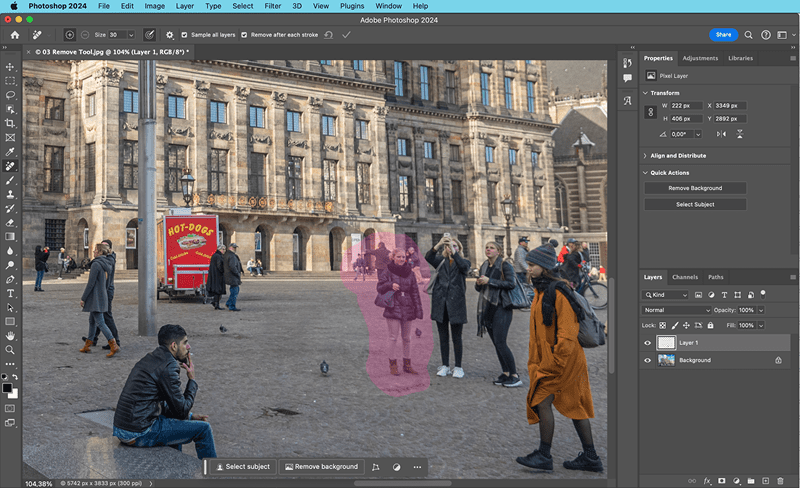Select the Eraser tool
800x488 pixels.
(x=10, y=223)
